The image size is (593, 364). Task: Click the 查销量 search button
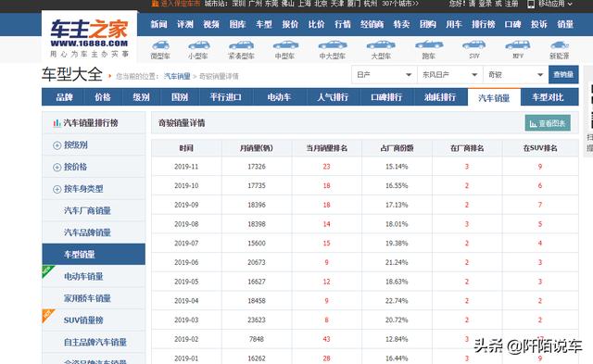click(563, 75)
